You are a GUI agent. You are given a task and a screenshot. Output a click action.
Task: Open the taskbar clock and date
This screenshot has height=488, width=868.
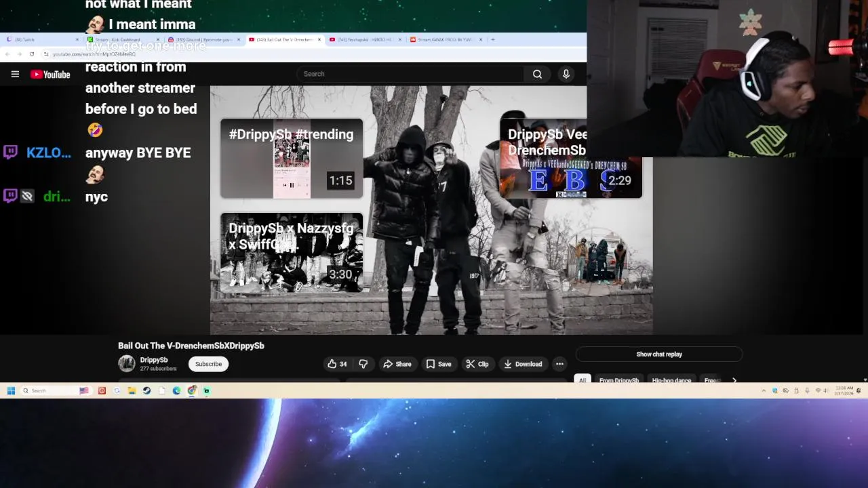pos(844,390)
